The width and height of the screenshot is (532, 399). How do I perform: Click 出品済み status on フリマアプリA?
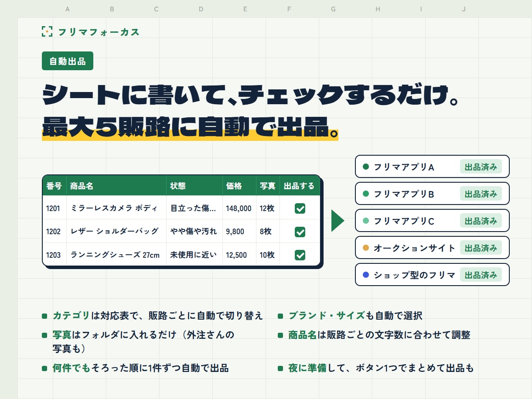point(481,167)
